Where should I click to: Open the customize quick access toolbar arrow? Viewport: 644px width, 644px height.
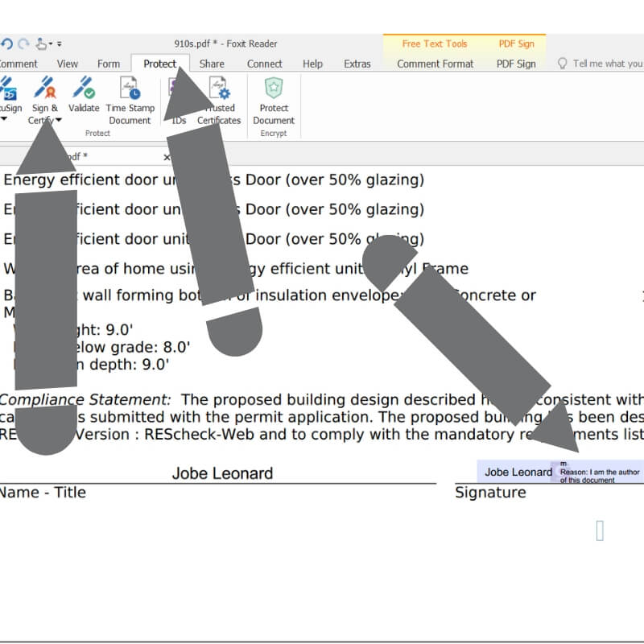(60, 44)
